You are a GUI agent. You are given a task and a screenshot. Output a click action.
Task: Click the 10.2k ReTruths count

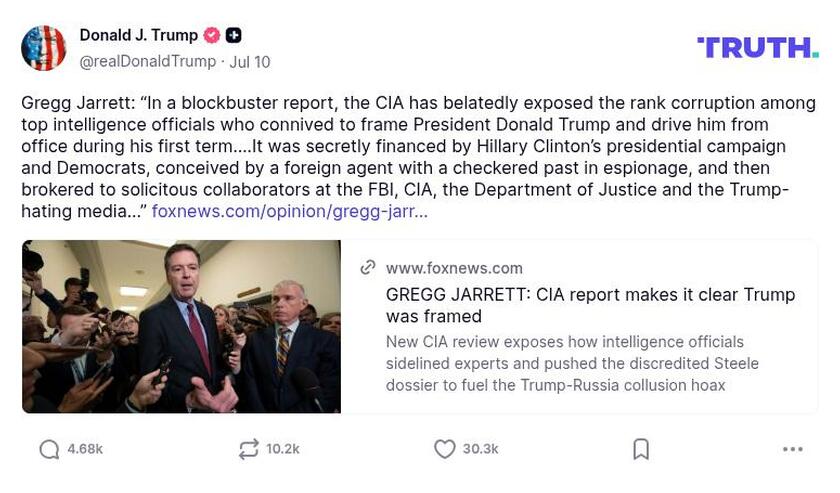283,450
